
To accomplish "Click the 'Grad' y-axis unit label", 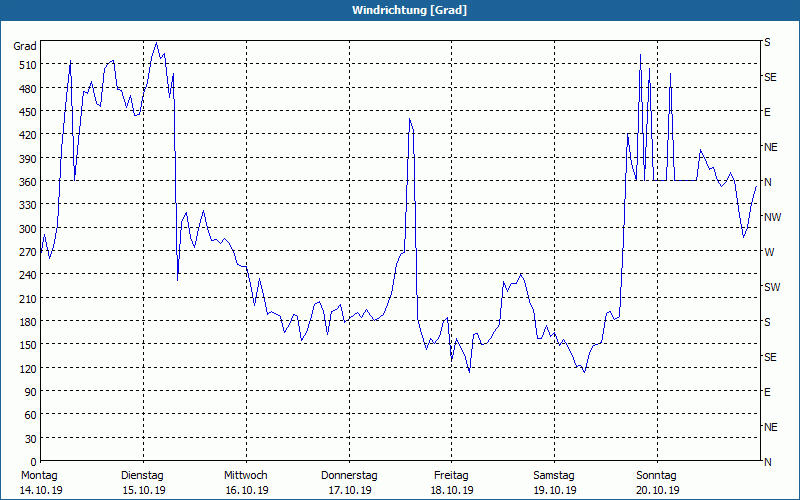I will tap(25, 46).
